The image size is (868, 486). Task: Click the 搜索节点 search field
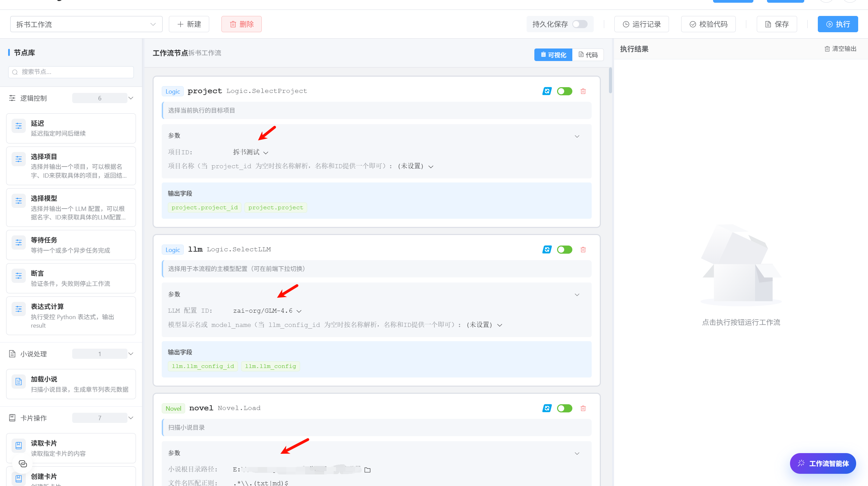point(71,72)
